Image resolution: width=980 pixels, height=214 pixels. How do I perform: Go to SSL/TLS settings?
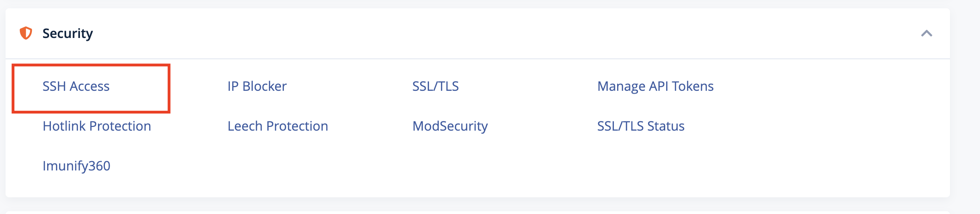click(435, 86)
